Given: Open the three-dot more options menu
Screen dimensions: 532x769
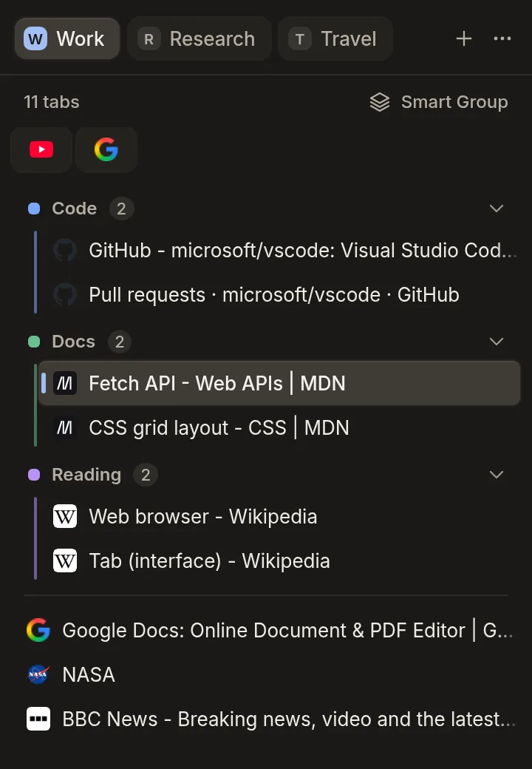Looking at the screenshot, I should tap(502, 38).
